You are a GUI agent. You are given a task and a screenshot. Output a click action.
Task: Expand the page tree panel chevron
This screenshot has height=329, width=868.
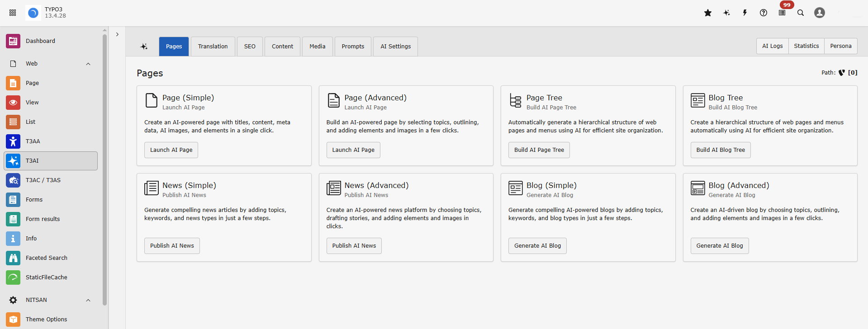[117, 34]
